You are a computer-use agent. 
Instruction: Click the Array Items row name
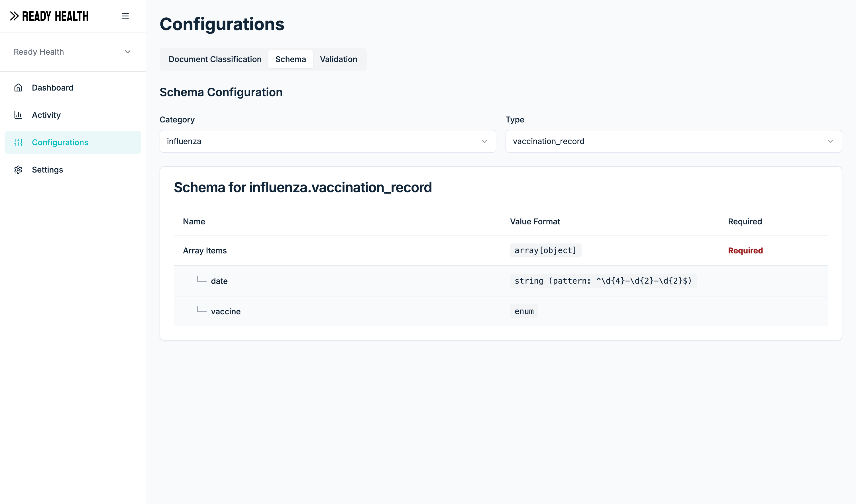[205, 250]
